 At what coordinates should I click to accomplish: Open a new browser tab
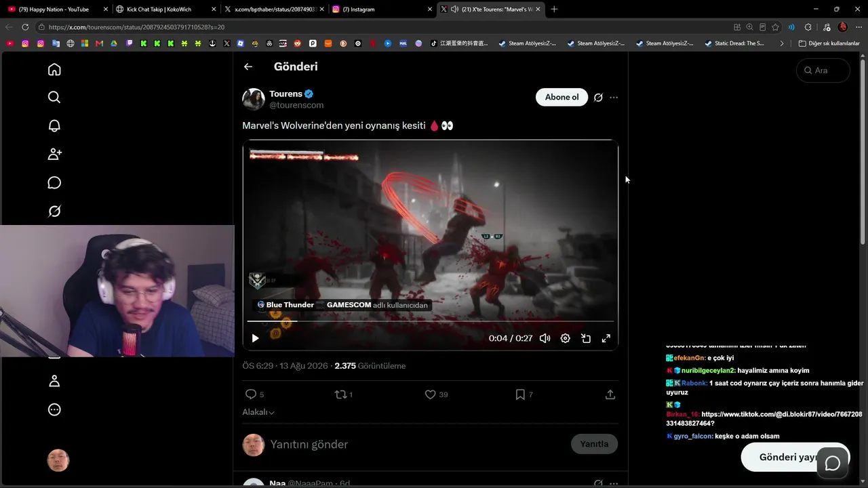[554, 9]
